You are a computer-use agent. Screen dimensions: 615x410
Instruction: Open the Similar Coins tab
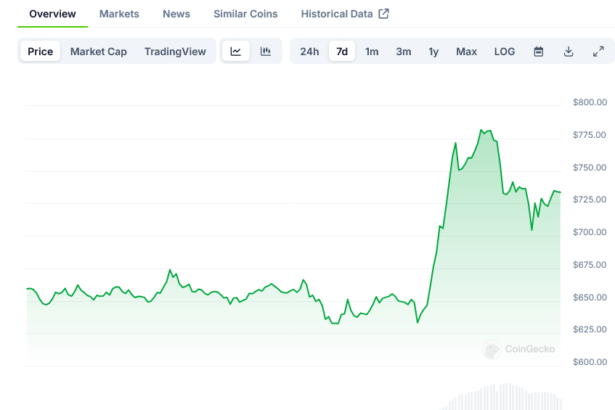point(246,14)
